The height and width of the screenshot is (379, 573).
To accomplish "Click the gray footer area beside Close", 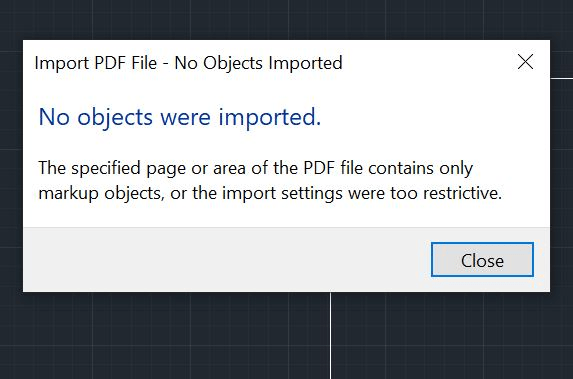I will coord(227,259).
